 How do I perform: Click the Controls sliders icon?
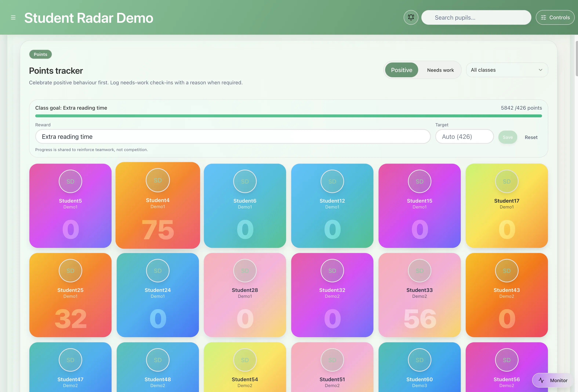pyautogui.click(x=544, y=17)
